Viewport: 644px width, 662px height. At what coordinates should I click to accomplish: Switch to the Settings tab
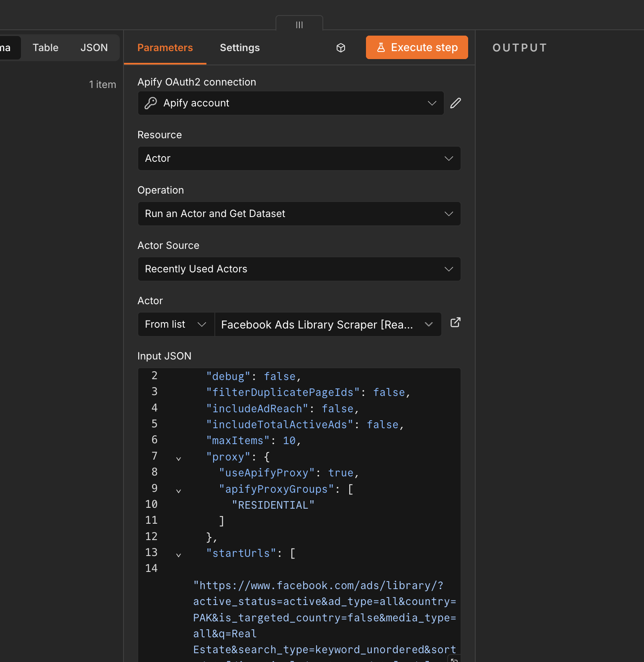240,48
